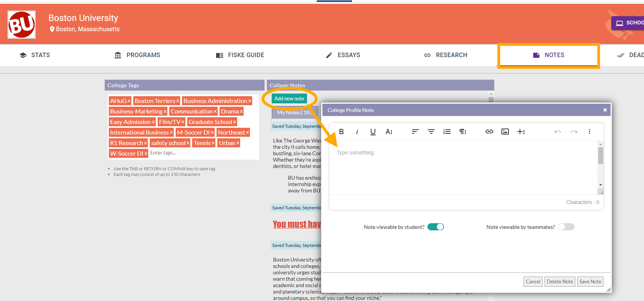Remove the AHuG tag

(129, 101)
